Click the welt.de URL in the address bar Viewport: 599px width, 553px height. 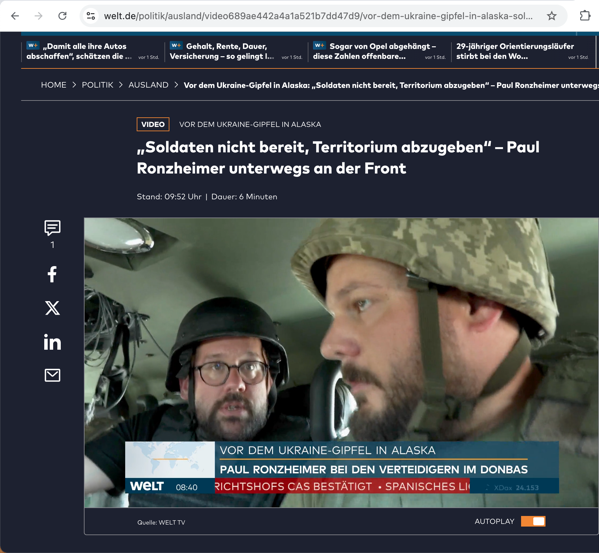coord(318,16)
